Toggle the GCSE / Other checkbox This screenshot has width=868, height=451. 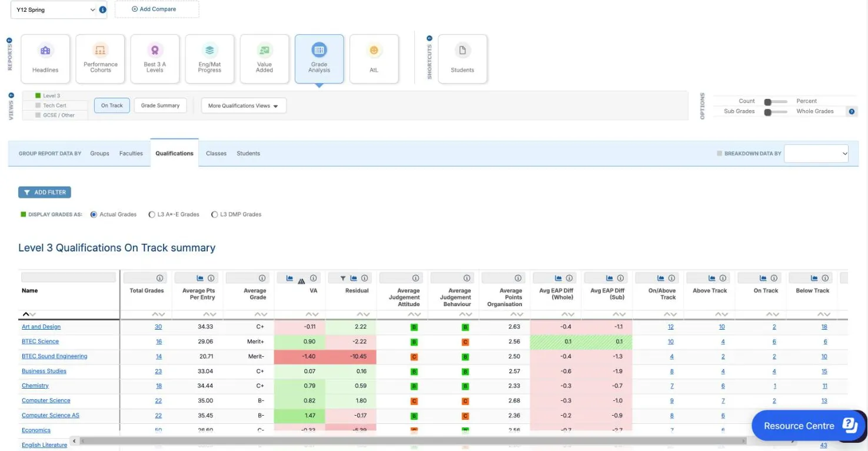point(38,115)
